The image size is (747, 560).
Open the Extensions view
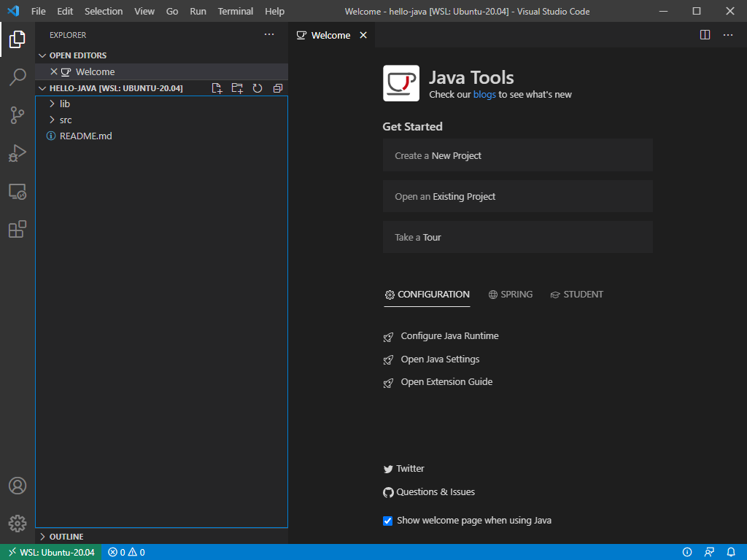(18, 229)
